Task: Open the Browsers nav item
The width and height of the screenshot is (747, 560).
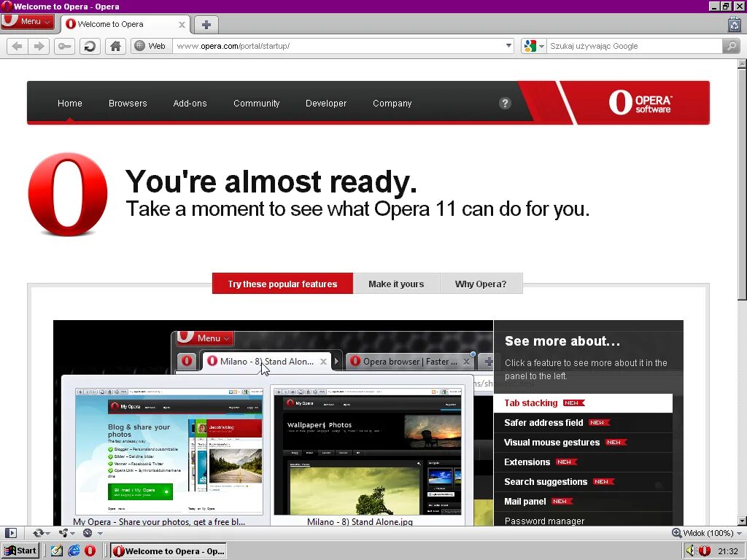Action: (x=128, y=104)
